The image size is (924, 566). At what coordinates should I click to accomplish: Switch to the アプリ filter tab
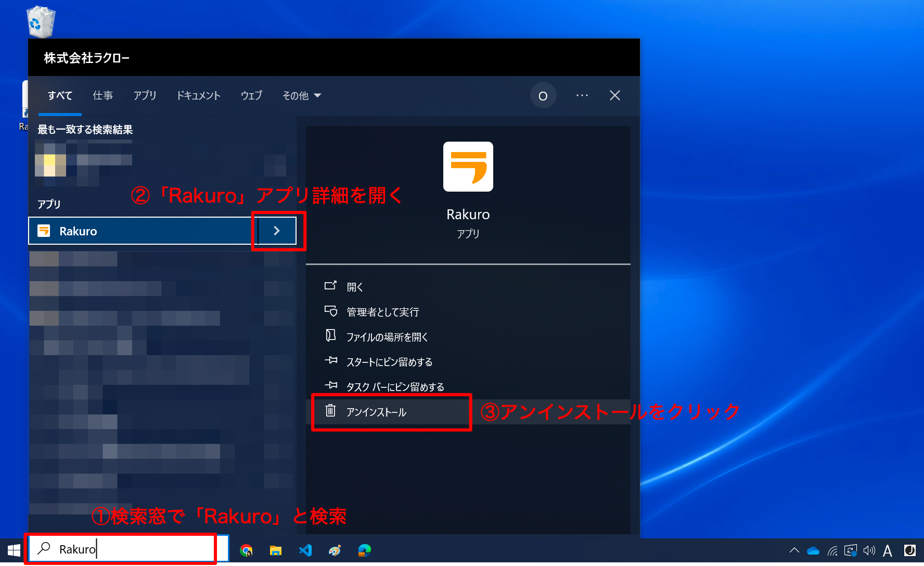(145, 96)
